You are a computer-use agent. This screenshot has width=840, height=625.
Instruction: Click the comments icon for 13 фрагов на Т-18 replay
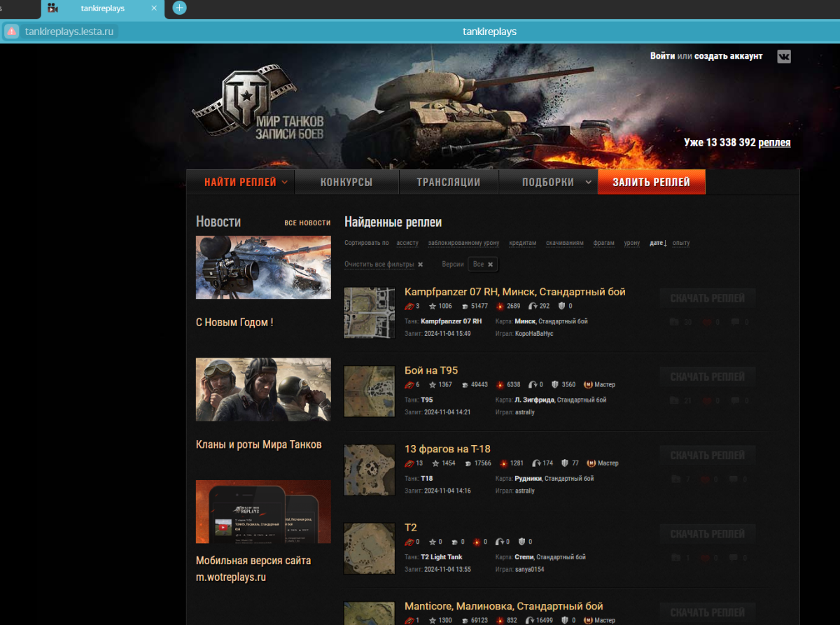coord(735,479)
